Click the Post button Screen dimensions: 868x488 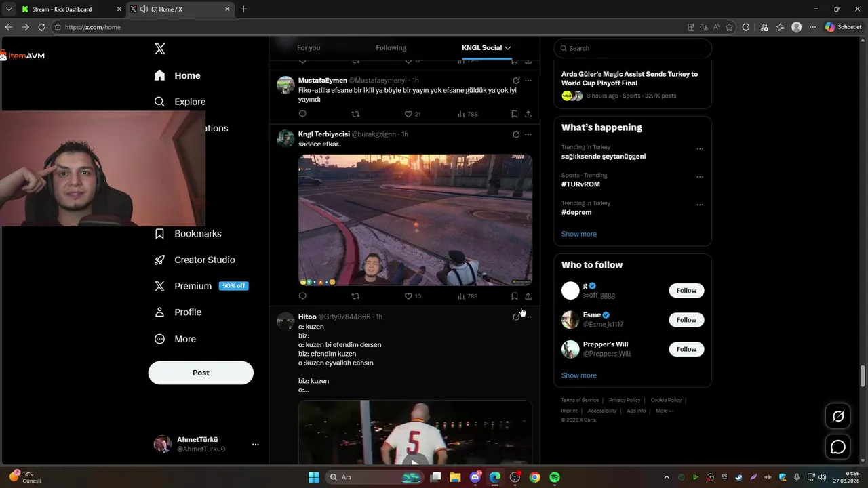coord(201,373)
